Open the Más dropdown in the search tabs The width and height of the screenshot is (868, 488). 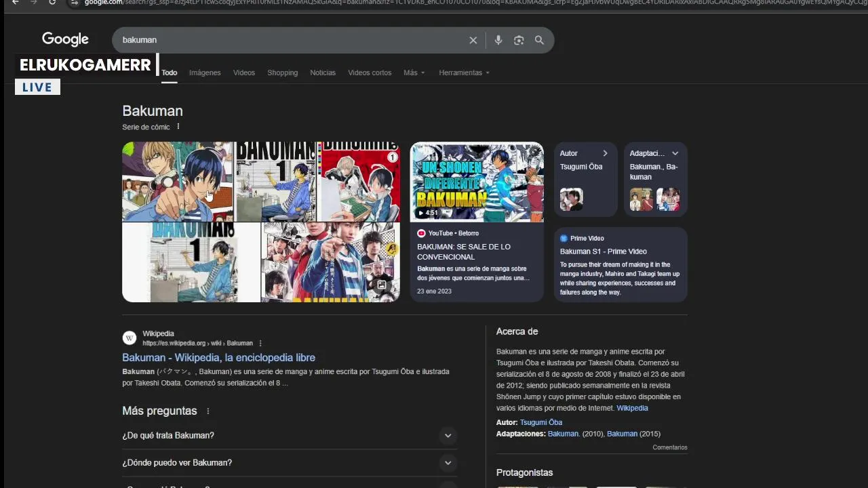pyautogui.click(x=414, y=73)
